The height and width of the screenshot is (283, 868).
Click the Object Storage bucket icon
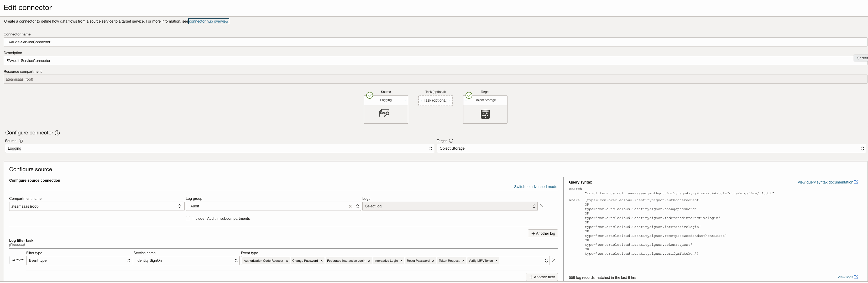click(x=485, y=114)
